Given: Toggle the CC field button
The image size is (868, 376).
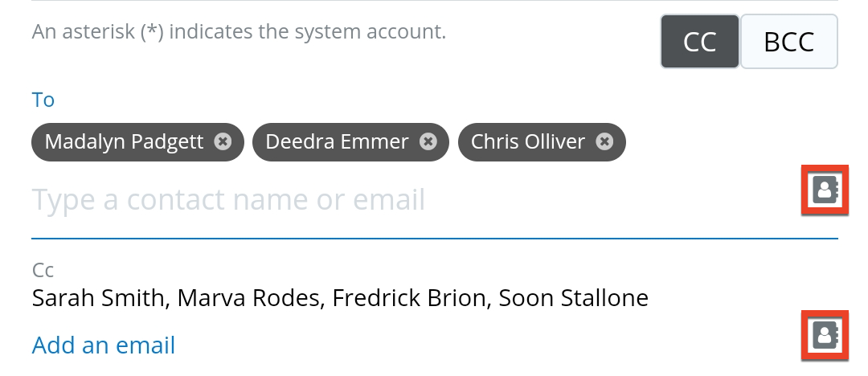Looking at the screenshot, I should click(699, 42).
